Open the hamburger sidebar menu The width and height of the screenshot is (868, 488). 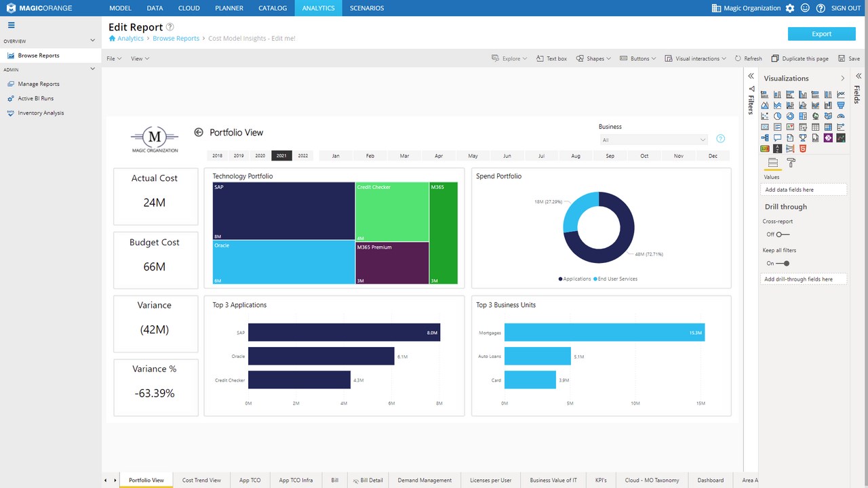11,25
